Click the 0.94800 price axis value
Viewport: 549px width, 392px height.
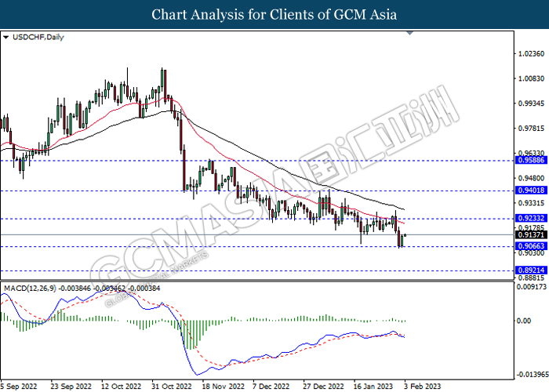pos(531,178)
